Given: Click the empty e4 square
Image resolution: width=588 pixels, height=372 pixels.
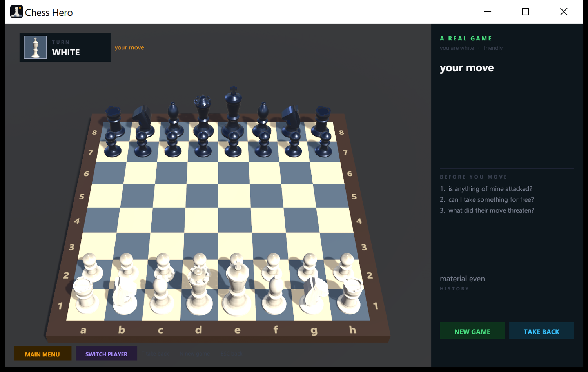Looking at the screenshot, I should pyautogui.click(x=235, y=220).
